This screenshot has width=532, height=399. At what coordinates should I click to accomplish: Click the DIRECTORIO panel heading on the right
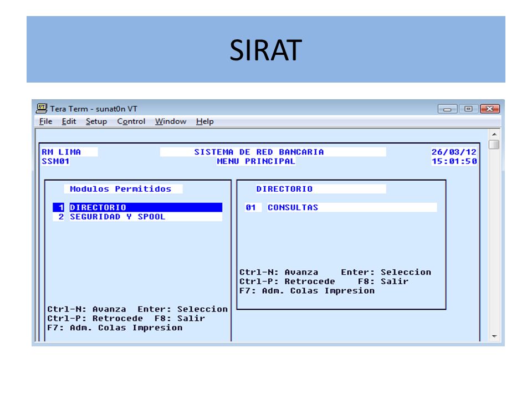pos(284,189)
